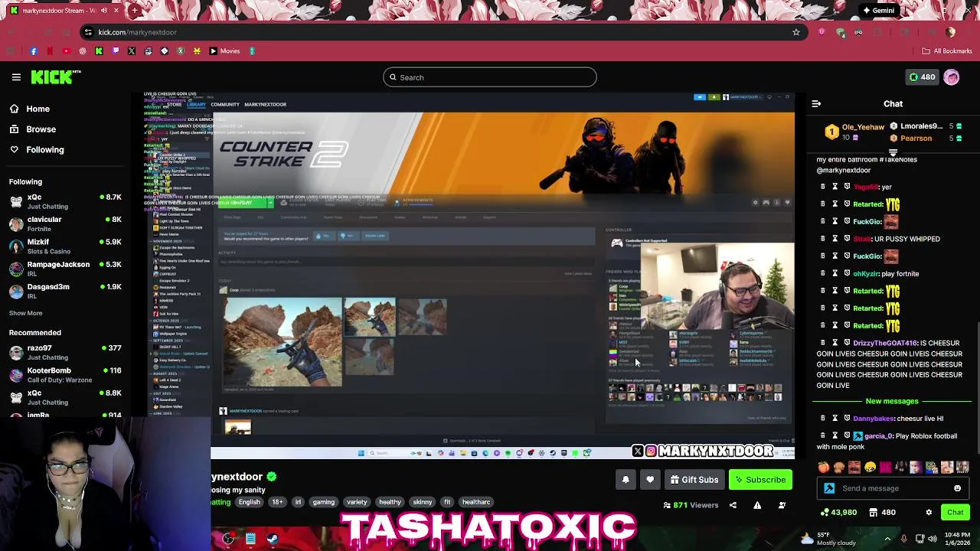Screen dimensions: 980x551
Task: Open xQc channel with 8.7K viewers
Action: click(x=65, y=201)
